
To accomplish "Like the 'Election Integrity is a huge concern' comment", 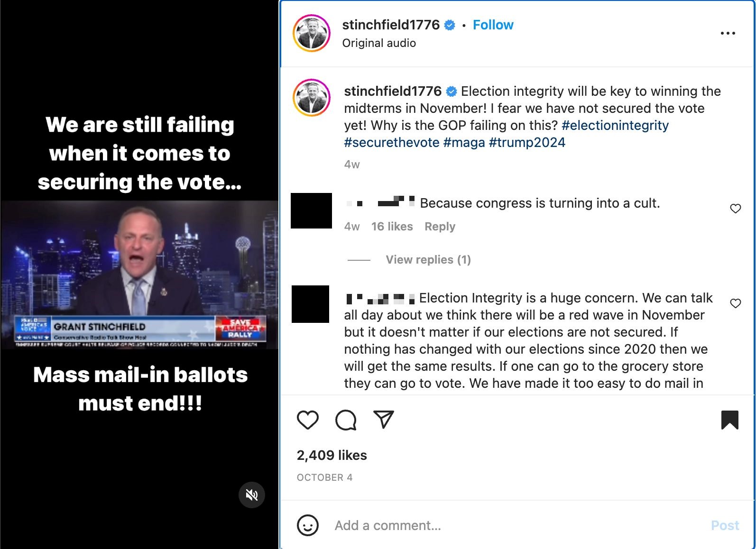I will pos(735,303).
